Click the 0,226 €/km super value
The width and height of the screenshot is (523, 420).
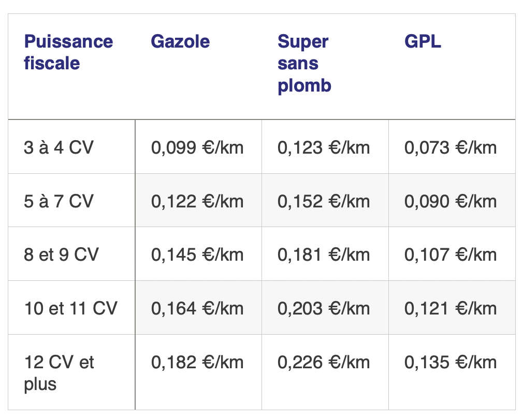(324, 363)
